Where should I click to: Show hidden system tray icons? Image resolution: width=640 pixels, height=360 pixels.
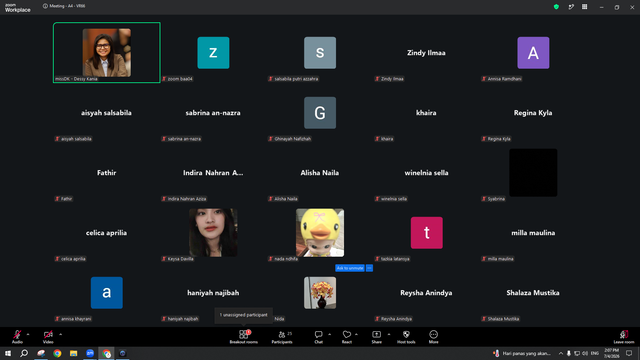pos(561,353)
